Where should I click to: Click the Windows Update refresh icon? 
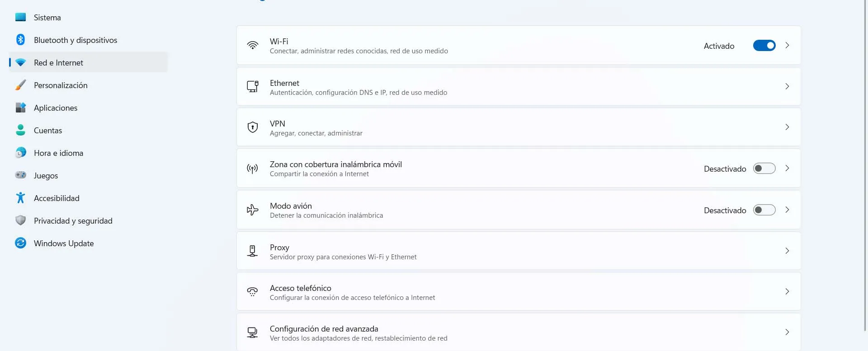[x=21, y=243]
